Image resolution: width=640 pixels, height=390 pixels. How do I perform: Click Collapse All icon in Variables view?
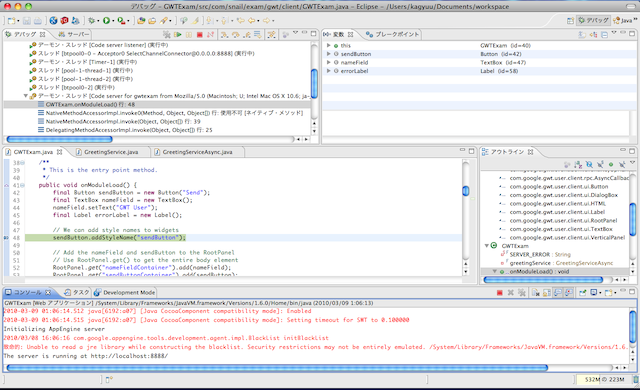[x=604, y=35]
